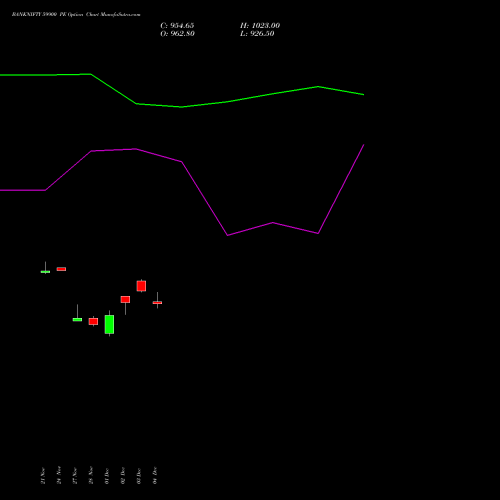
Task: Select the close value C: 954.65
Action: 177,26
